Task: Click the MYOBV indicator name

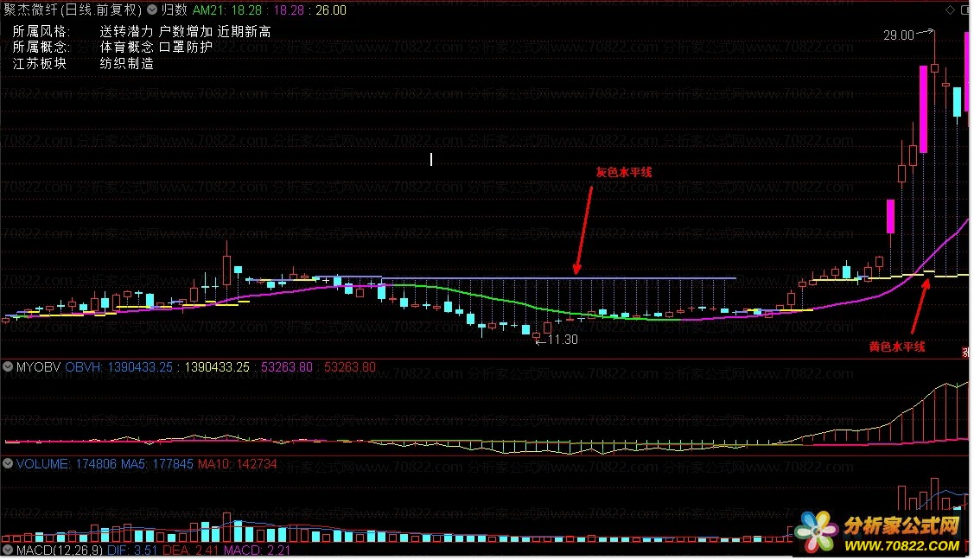Action: pos(38,367)
